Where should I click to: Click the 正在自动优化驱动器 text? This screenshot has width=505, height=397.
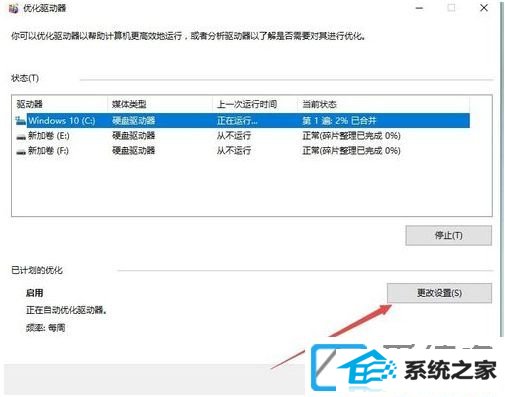pos(66,310)
